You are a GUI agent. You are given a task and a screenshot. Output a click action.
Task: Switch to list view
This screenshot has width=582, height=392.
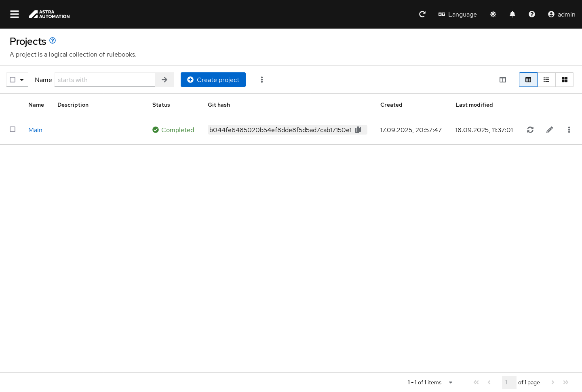(x=546, y=80)
